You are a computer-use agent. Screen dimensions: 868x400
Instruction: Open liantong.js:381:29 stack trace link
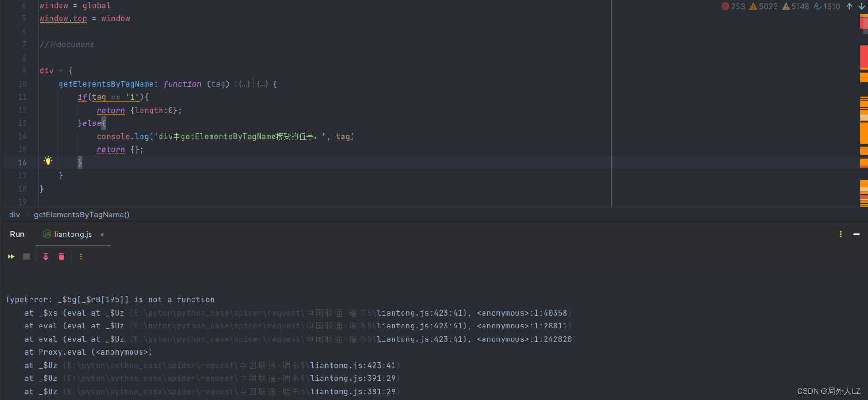point(353,392)
